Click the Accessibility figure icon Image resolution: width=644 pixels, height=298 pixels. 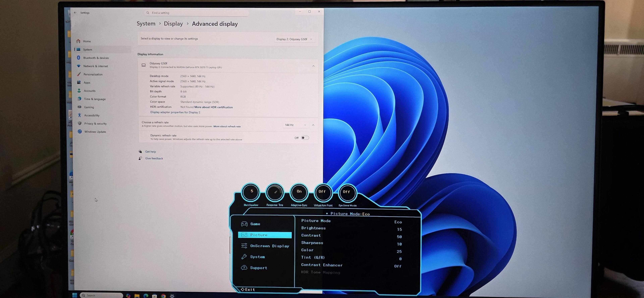[x=79, y=115]
